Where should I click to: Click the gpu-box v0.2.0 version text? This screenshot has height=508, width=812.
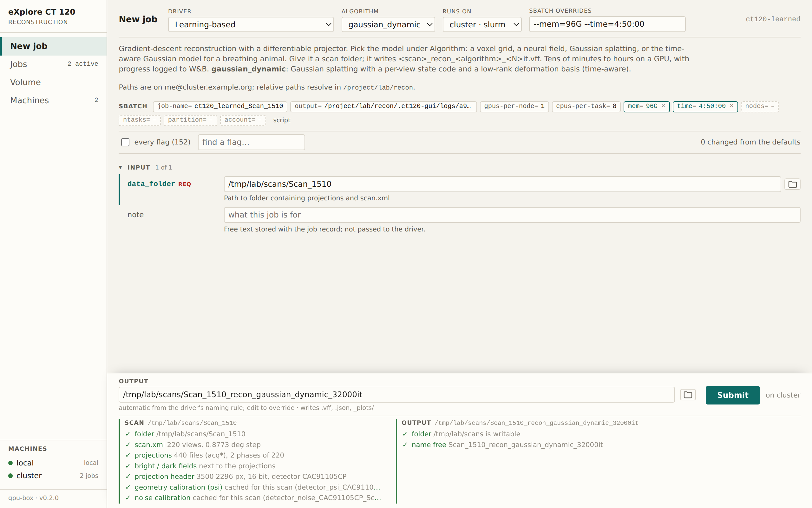pyautogui.click(x=34, y=498)
